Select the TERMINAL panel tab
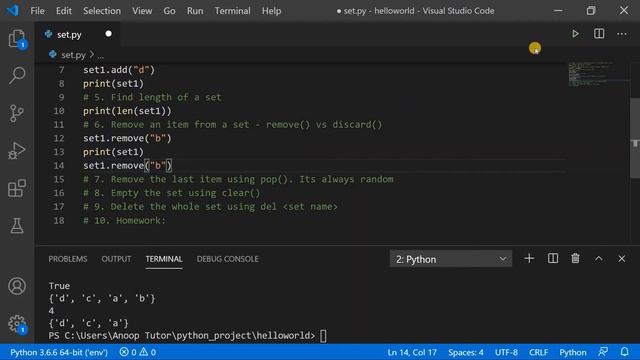 point(164,259)
